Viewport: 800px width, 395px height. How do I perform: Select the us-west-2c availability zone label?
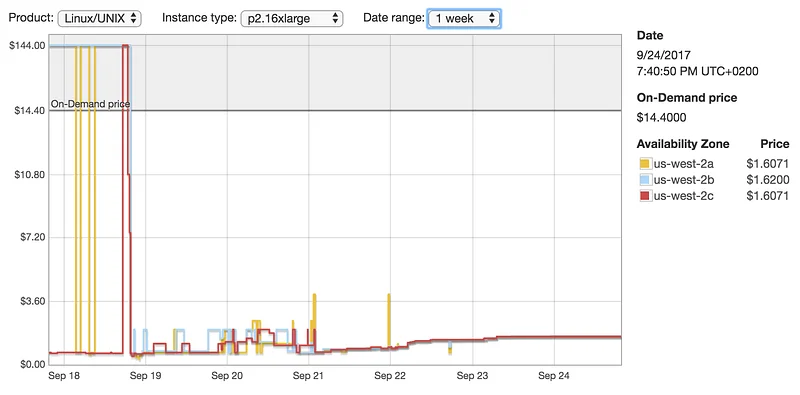pyautogui.click(x=683, y=195)
